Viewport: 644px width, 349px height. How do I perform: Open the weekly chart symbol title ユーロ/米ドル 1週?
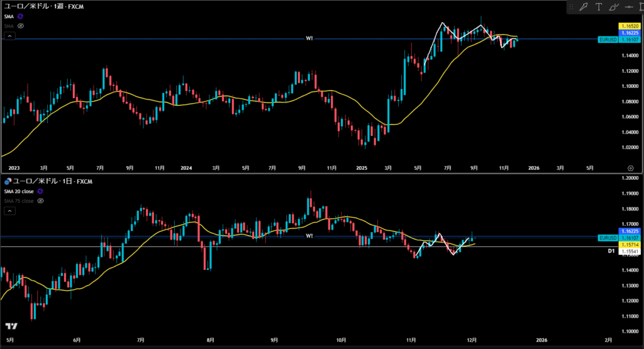click(x=44, y=7)
